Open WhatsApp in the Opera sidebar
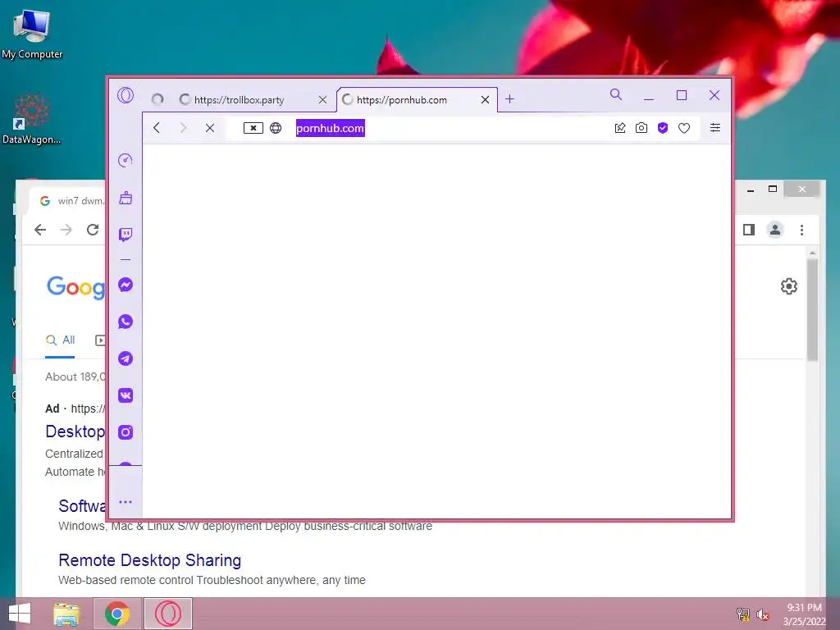 pos(126,322)
